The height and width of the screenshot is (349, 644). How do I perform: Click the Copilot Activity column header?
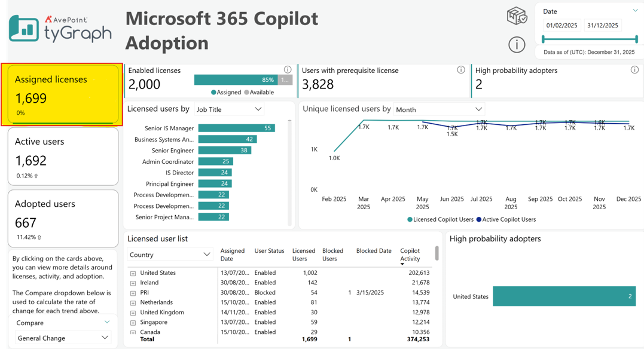410,255
